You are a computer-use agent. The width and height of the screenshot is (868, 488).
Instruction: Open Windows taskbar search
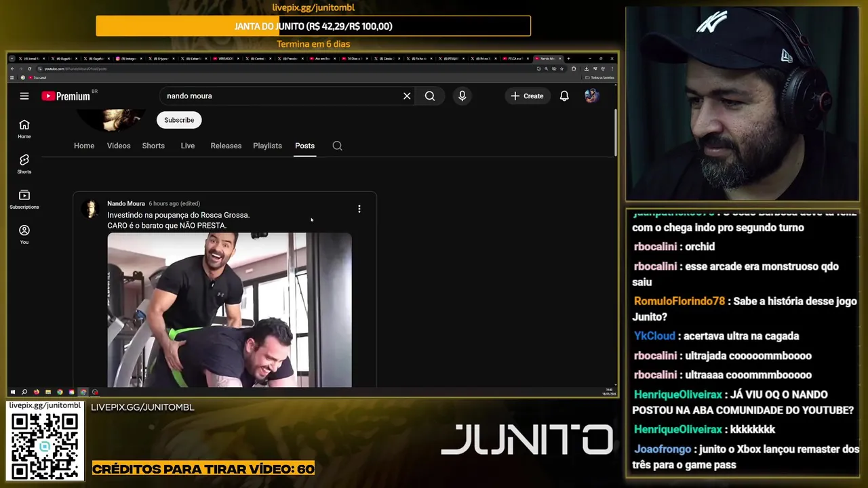[x=24, y=392]
